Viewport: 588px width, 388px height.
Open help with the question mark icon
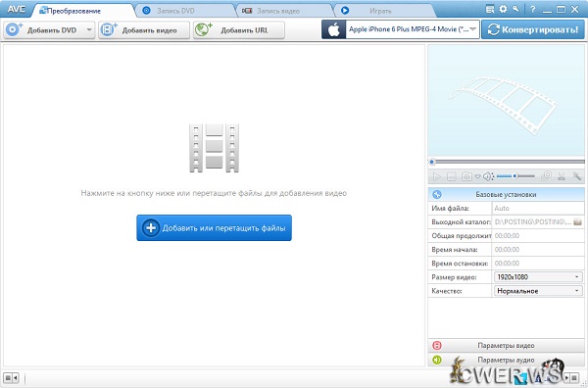point(532,10)
